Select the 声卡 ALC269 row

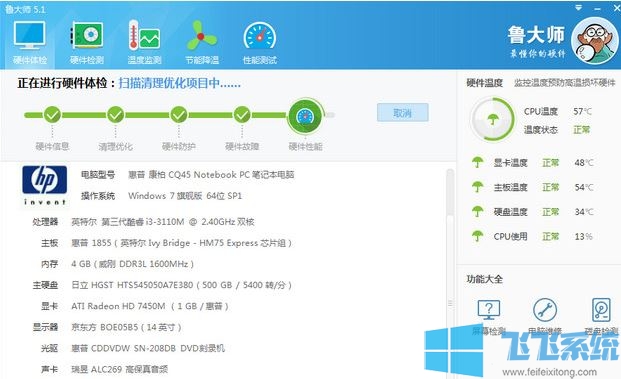104,369
